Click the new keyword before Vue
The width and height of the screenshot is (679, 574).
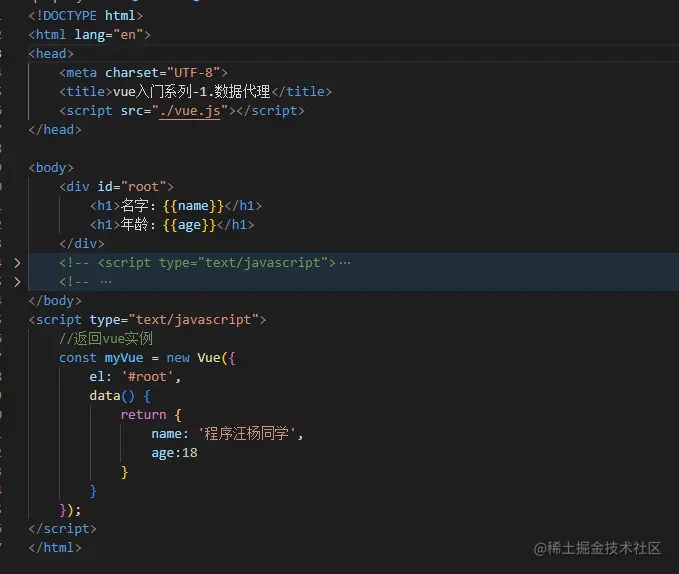tap(178, 358)
